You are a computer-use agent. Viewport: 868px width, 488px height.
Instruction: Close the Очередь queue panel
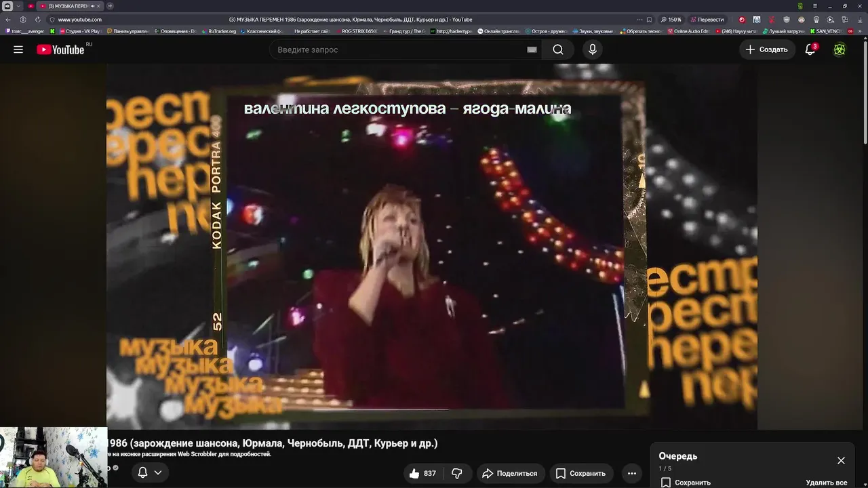click(x=841, y=460)
